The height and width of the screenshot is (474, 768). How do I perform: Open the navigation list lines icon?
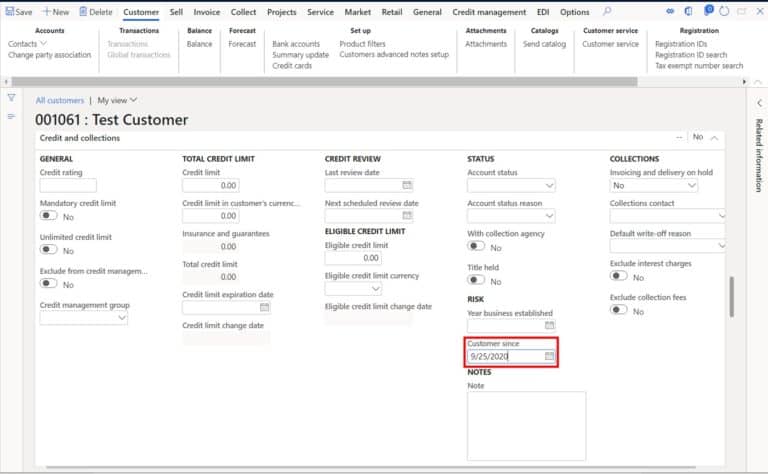[x=11, y=116]
